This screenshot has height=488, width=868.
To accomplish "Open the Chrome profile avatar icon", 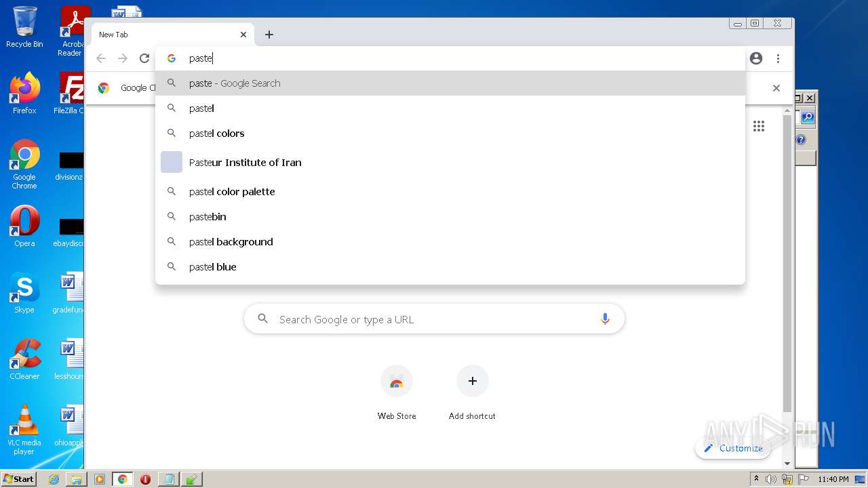I will point(756,58).
